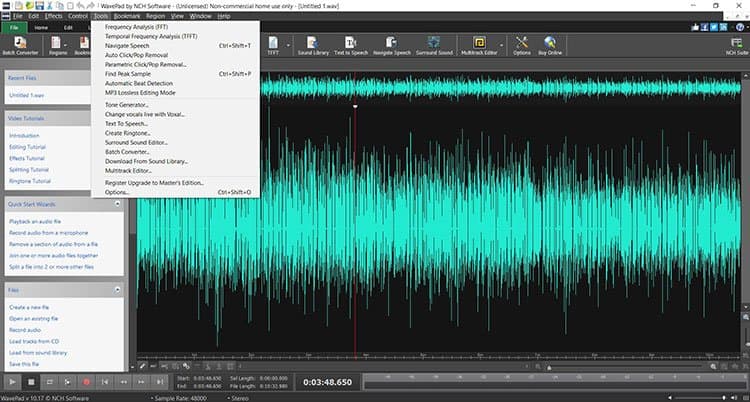Click the Facebook share icon
The width and height of the screenshot is (750, 402).
click(x=705, y=28)
